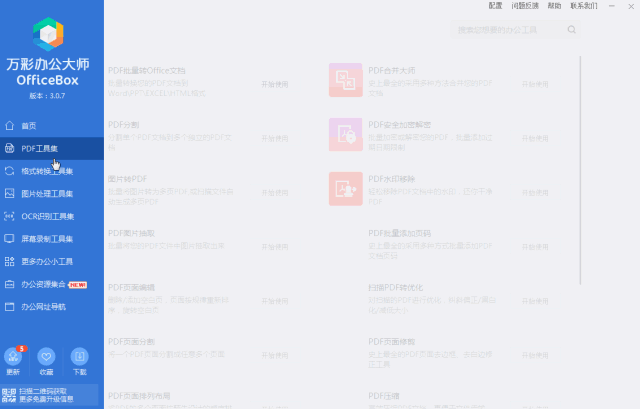The width and height of the screenshot is (640, 409).
Task: Start using PDF页面修剪 tool
Action: tap(535, 356)
